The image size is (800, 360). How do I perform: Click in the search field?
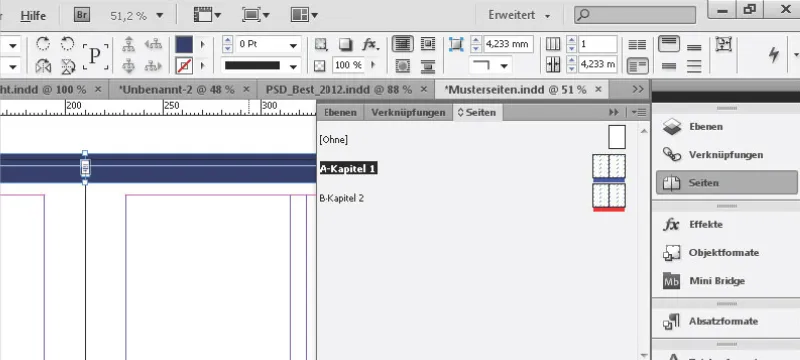[635, 15]
